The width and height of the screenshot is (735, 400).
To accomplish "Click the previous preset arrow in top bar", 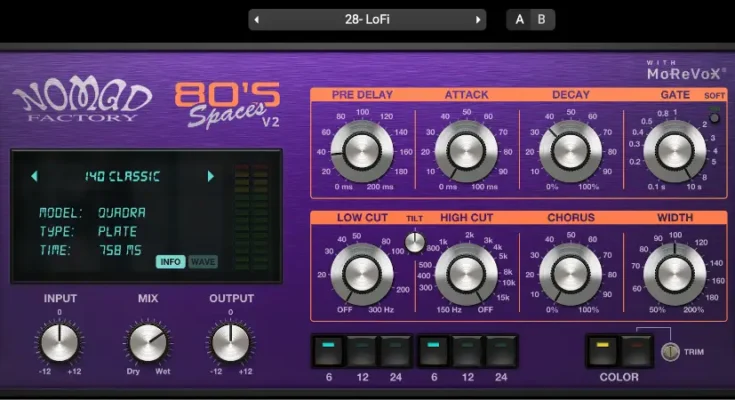I will point(257,19).
